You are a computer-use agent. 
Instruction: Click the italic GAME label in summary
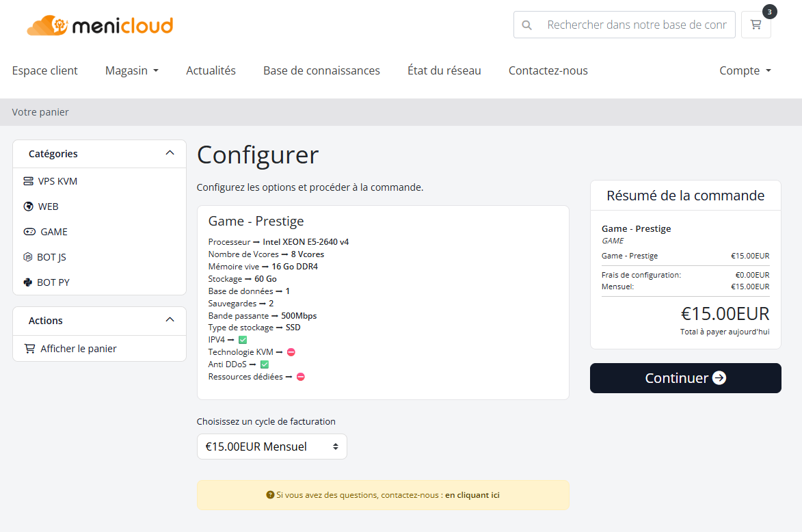pyautogui.click(x=613, y=241)
